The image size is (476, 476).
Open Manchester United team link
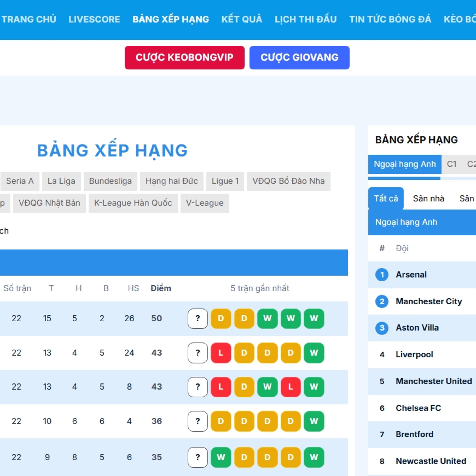[434, 381]
